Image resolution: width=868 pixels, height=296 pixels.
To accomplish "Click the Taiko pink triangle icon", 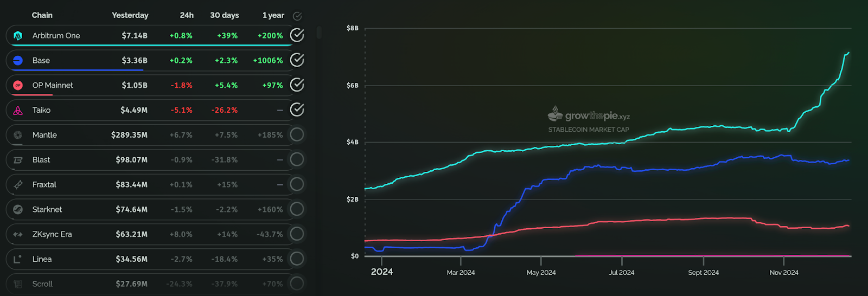I will tap(18, 110).
